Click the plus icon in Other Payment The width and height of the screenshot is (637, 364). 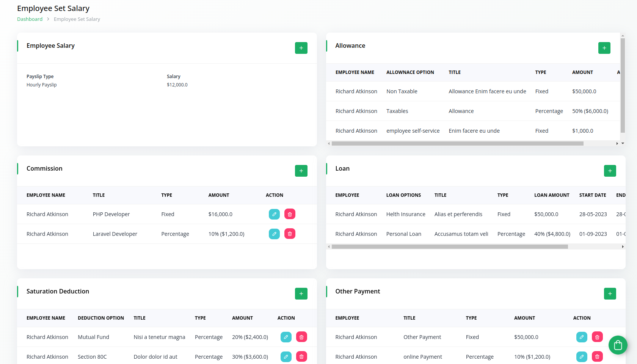click(x=610, y=293)
